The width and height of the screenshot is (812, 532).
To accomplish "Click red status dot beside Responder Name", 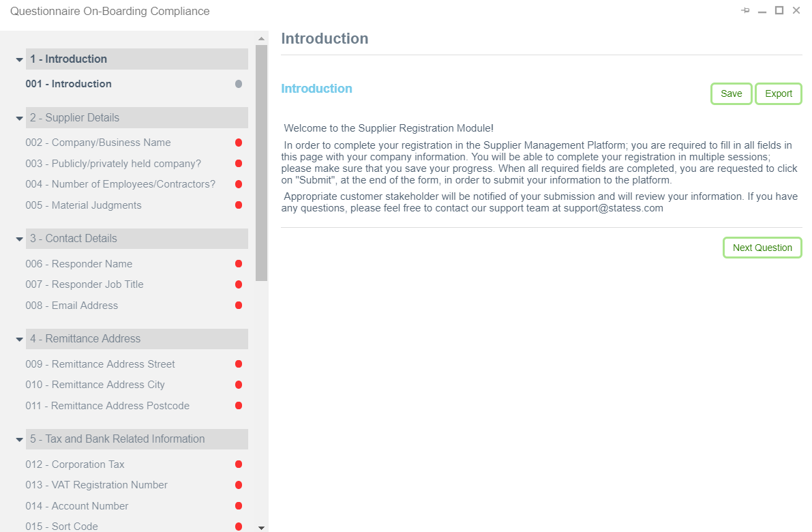I will (239, 264).
